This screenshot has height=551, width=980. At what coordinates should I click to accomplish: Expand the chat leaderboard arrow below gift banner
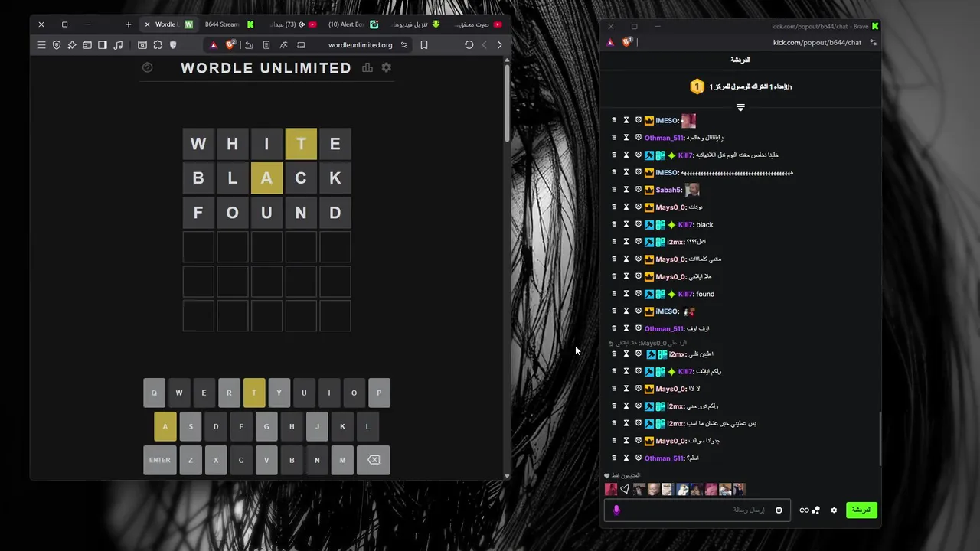click(x=740, y=108)
